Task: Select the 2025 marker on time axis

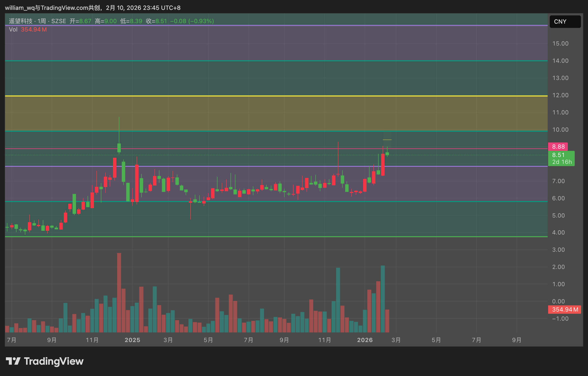Action: coord(132,340)
